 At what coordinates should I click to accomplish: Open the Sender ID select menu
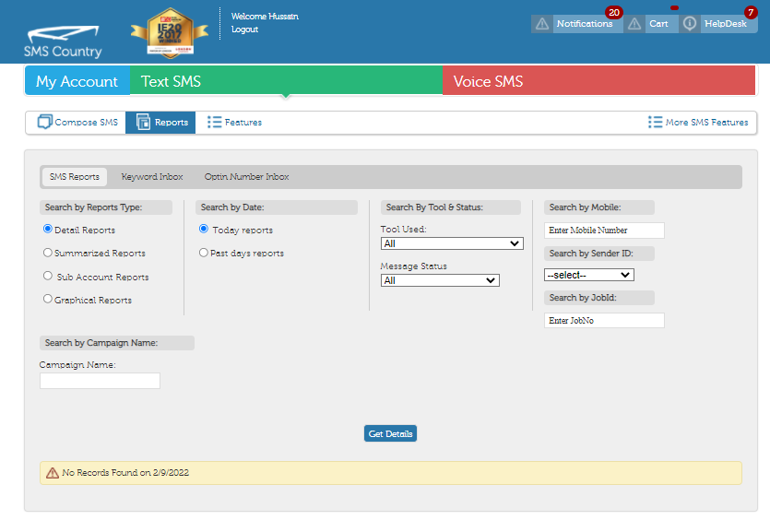588,274
